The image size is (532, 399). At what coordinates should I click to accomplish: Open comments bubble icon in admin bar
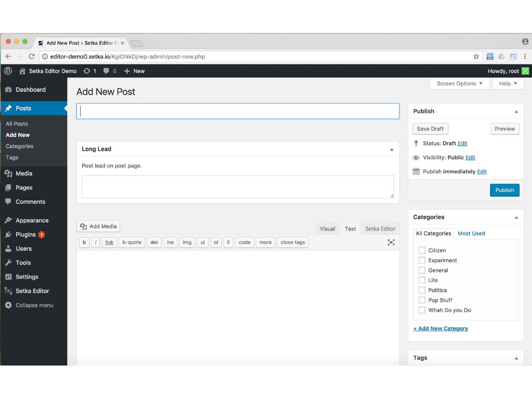106,71
